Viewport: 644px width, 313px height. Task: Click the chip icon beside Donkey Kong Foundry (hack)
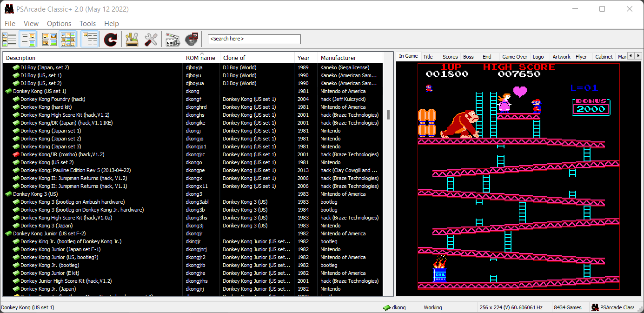(16, 99)
